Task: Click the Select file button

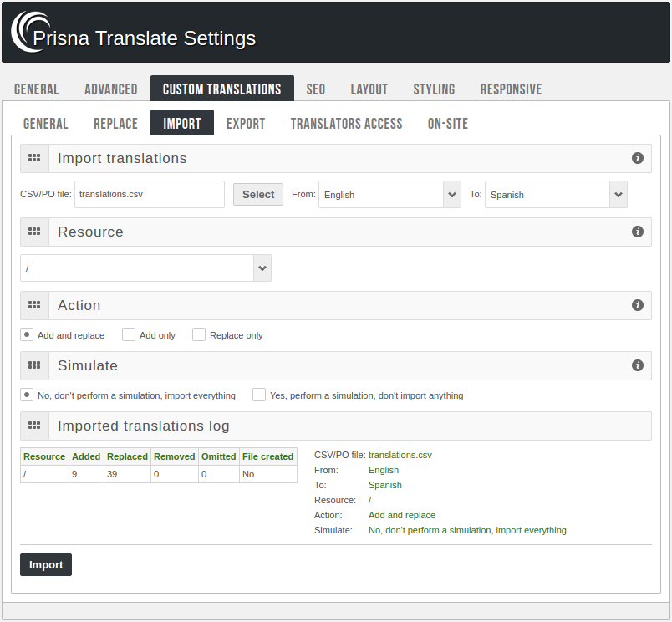Action: tap(257, 194)
